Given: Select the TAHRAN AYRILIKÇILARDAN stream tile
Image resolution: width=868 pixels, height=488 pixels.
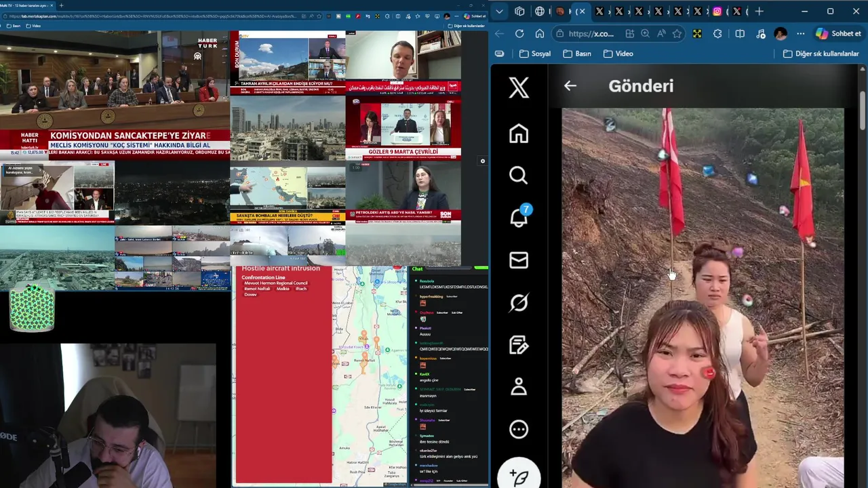Looking at the screenshot, I should (x=288, y=62).
